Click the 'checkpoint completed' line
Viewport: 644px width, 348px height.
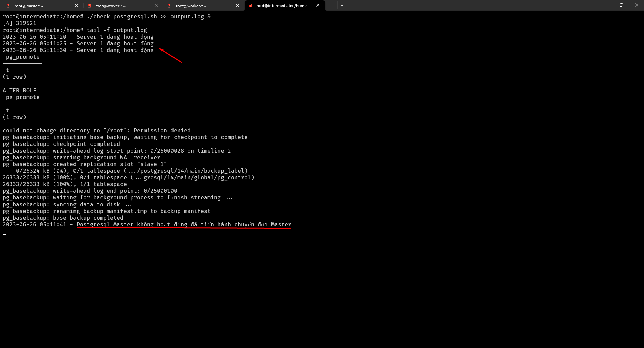click(61, 144)
